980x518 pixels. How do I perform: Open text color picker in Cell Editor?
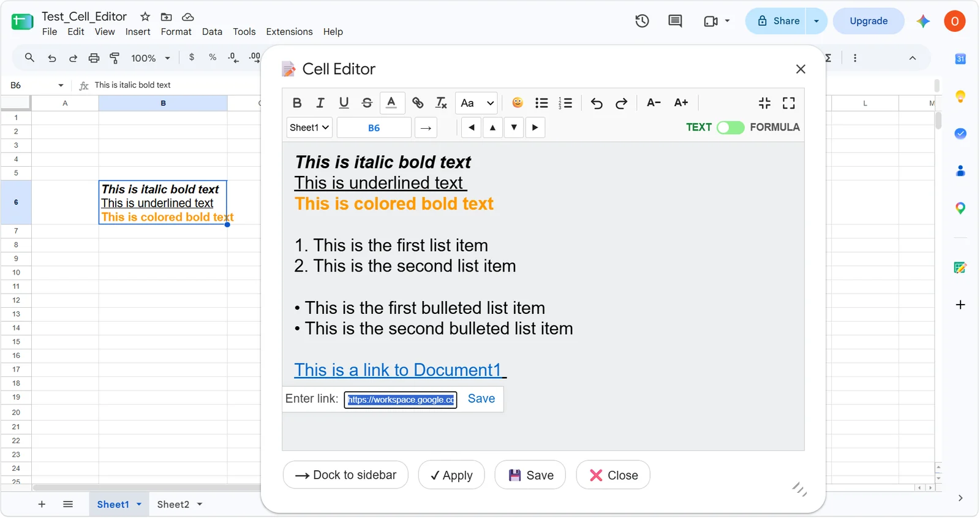(x=391, y=102)
